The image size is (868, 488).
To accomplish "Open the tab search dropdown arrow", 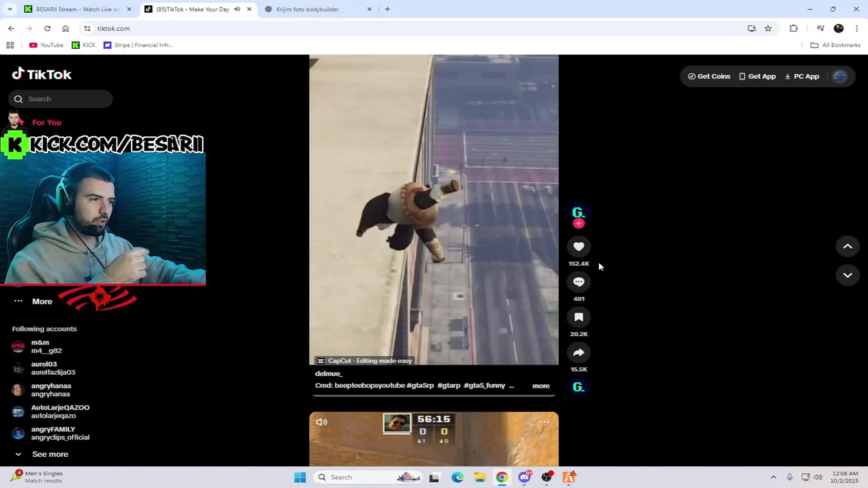I will [x=9, y=9].
